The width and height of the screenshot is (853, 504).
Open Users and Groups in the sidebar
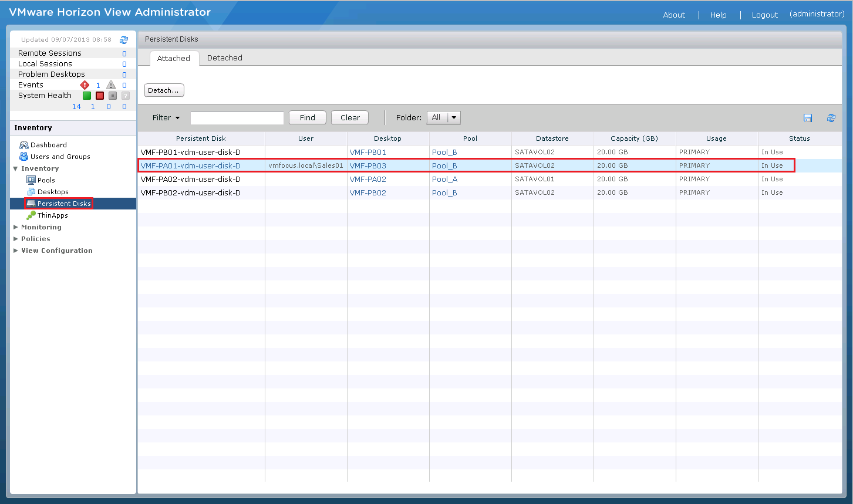(60, 157)
